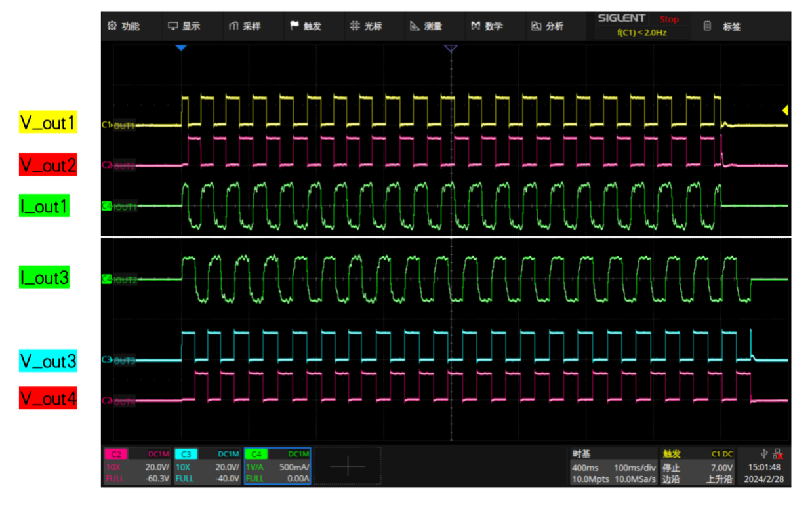Click the plus to add channel
The height and width of the screenshot is (505, 812).
point(347,466)
